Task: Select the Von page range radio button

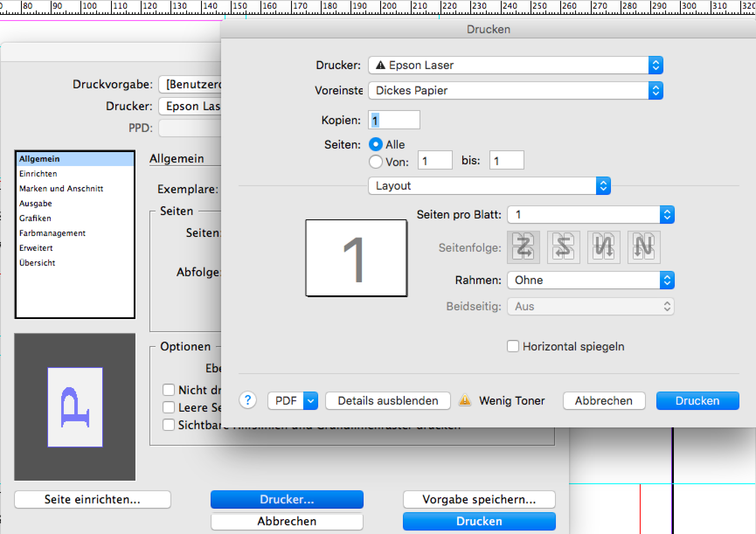Action: pyautogui.click(x=375, y=162)
